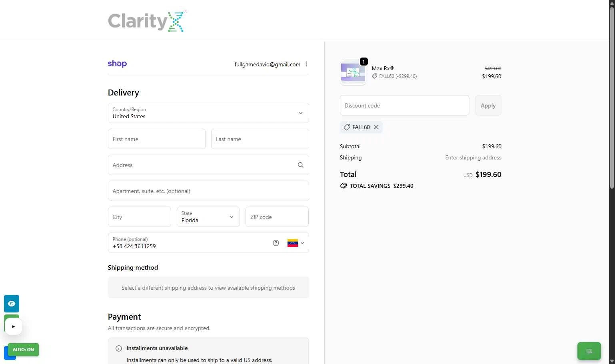Screen dimensions: 615x364
Task: Click the installments info icon
Action: pos(119,348)
